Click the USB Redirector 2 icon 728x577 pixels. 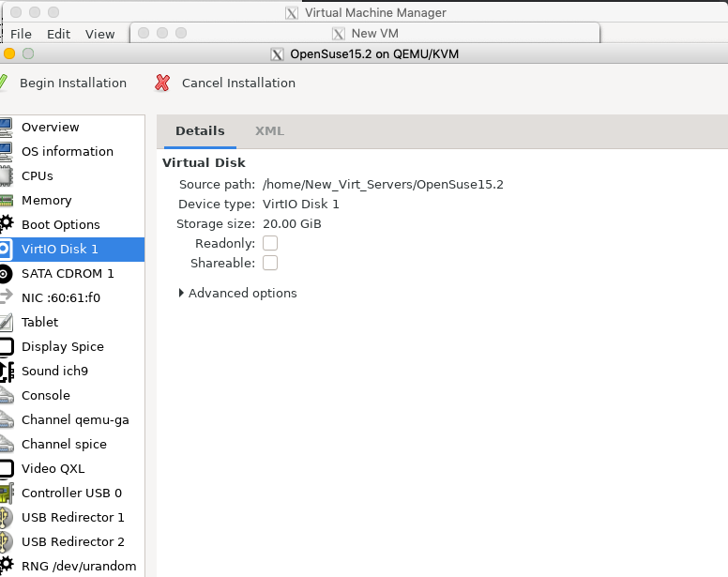click(6, 541)
